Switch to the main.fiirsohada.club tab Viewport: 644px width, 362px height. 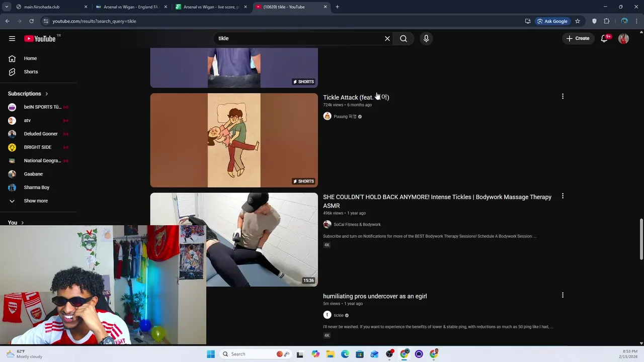[x=50, y=7]
